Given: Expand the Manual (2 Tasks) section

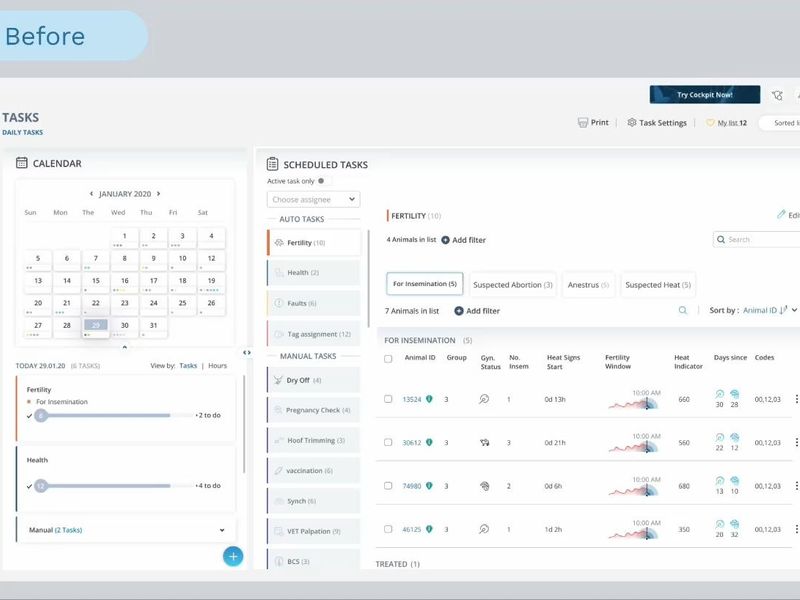Looking at the screenshot, I should pyautogui.click(x=221, y=530).
